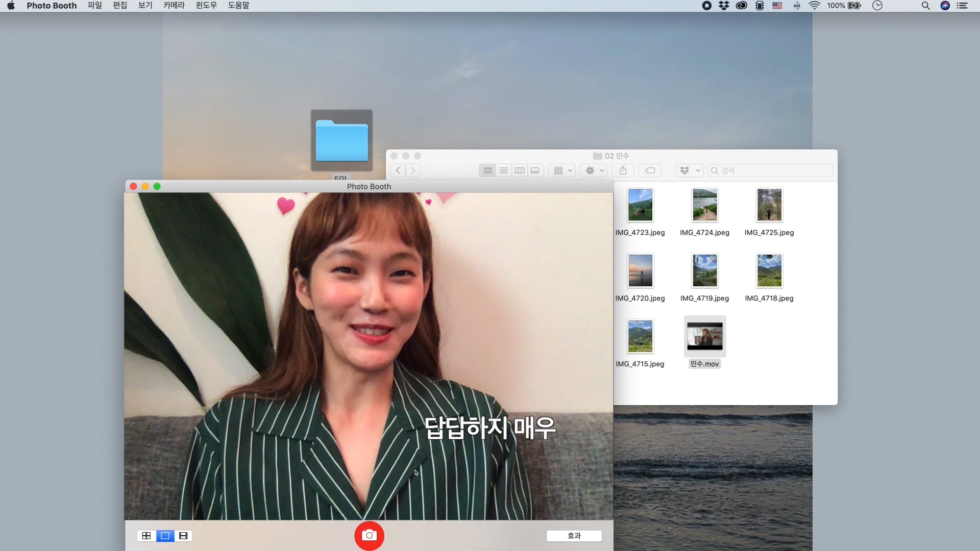Expand the group-by arrangement dropdown
Screen dimensions: 980x551
563,170
